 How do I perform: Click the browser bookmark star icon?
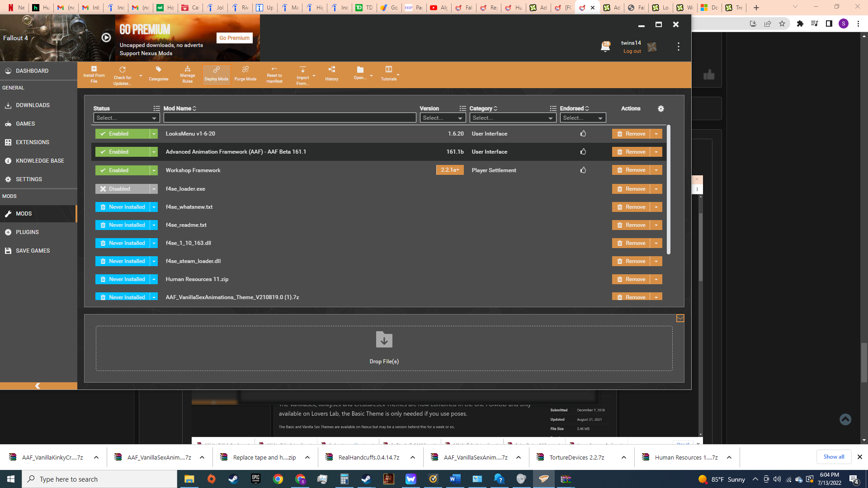[x=782, y=23]
